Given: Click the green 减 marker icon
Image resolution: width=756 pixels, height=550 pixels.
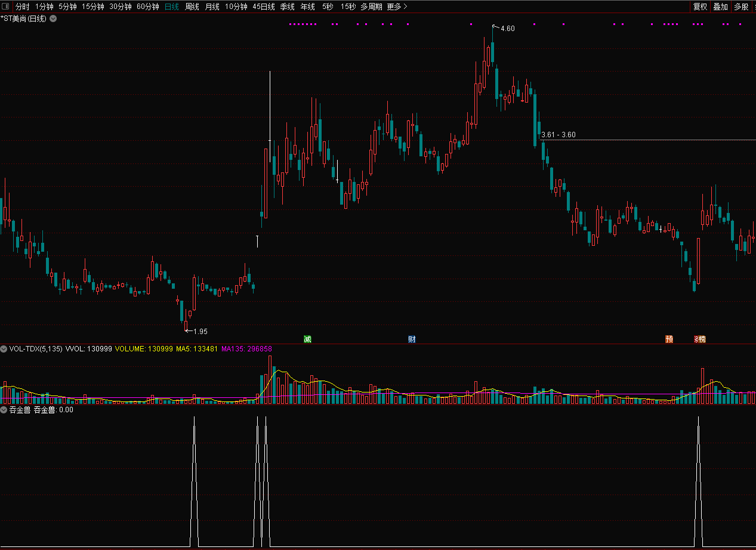Looking at the screenshot, I should (307, 339).
